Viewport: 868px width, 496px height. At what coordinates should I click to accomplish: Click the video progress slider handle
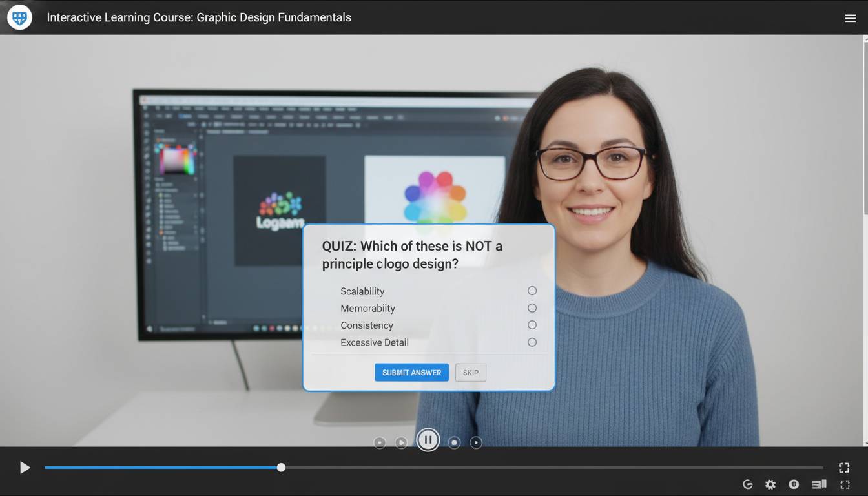point(281,468)
